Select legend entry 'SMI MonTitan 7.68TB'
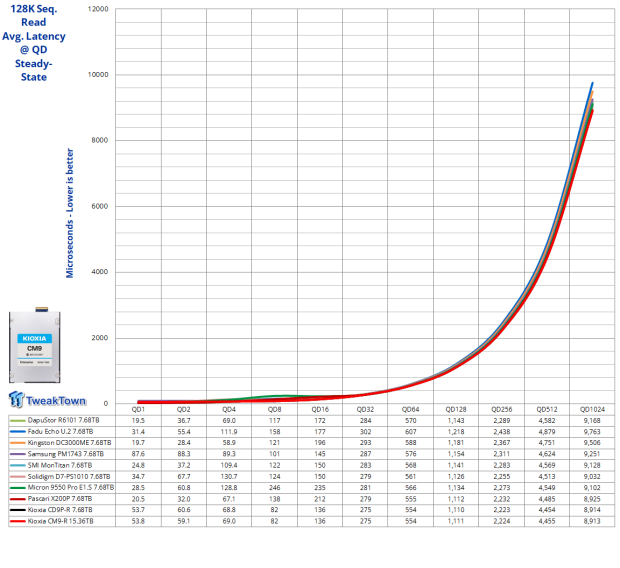The width and height of the screenshot is (620, 568). tap(60, 465)
